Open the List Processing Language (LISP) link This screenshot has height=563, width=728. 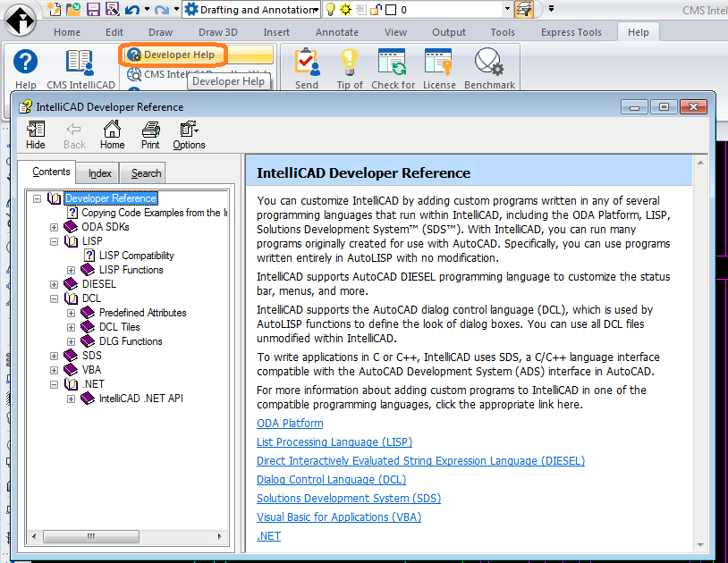click(334, 442)
